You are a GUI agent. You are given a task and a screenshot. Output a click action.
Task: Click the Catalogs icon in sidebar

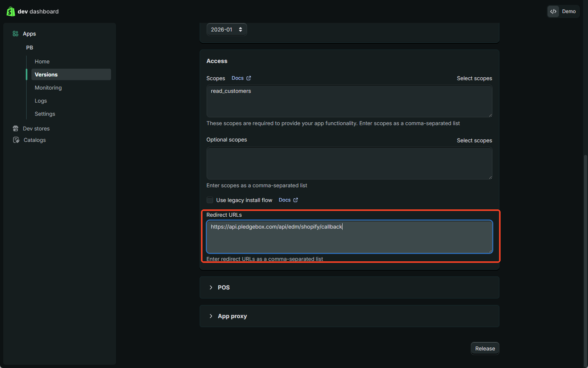(x=16, y=140)
